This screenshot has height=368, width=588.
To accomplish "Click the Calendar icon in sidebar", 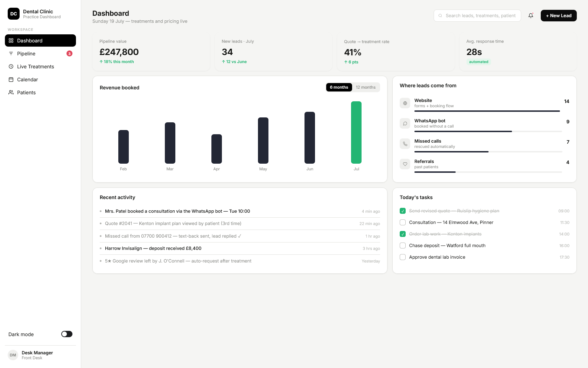I will pyautogui.click(x=11, y=80).
